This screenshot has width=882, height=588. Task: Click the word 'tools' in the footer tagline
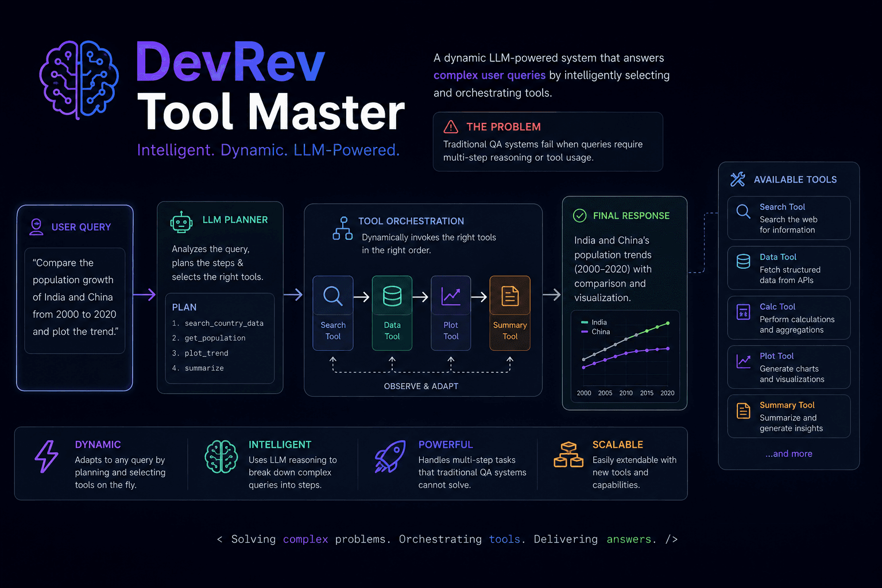point(505,539)
